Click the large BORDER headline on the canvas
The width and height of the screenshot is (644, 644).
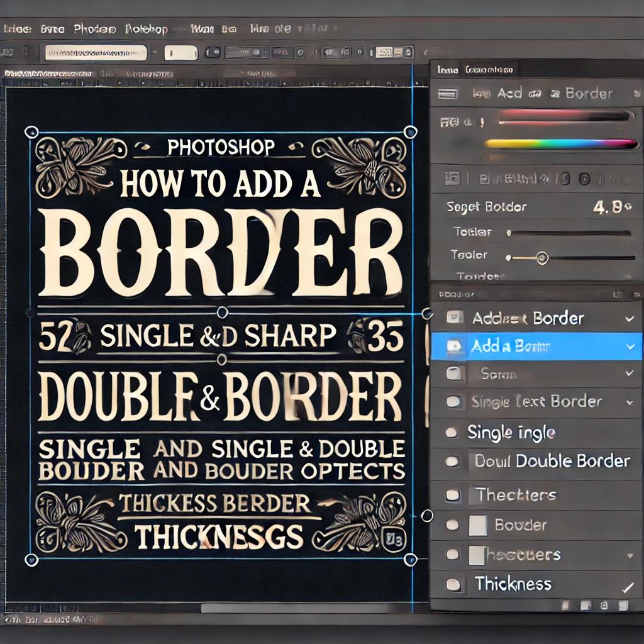[x=221, y=252]
